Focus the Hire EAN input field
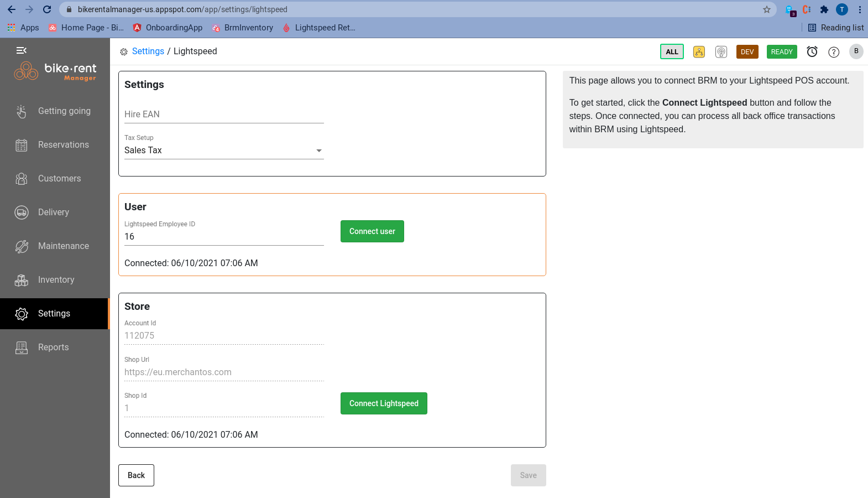 tap(224, 115)
